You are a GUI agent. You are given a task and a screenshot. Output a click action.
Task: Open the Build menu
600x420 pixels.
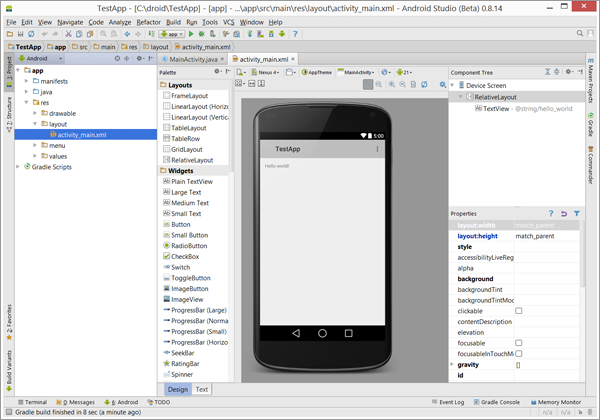[x=173, y=22]
